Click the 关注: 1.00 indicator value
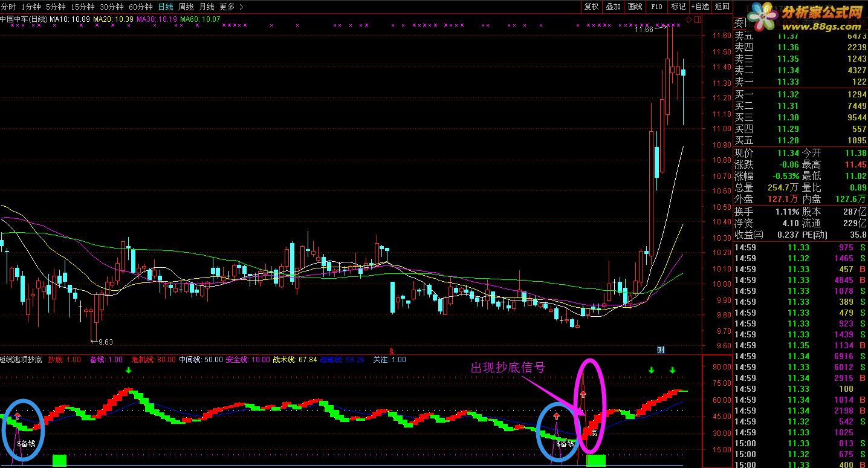Screen dimensions: 868x468 click(x=390, y=360)
